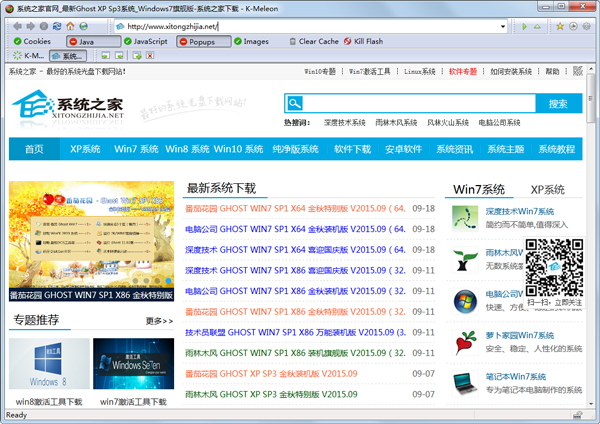Image resolution: width=600 pixels, height=424 pixels.
Task: Click the green Go arrow button
Action: click(524, 26)
